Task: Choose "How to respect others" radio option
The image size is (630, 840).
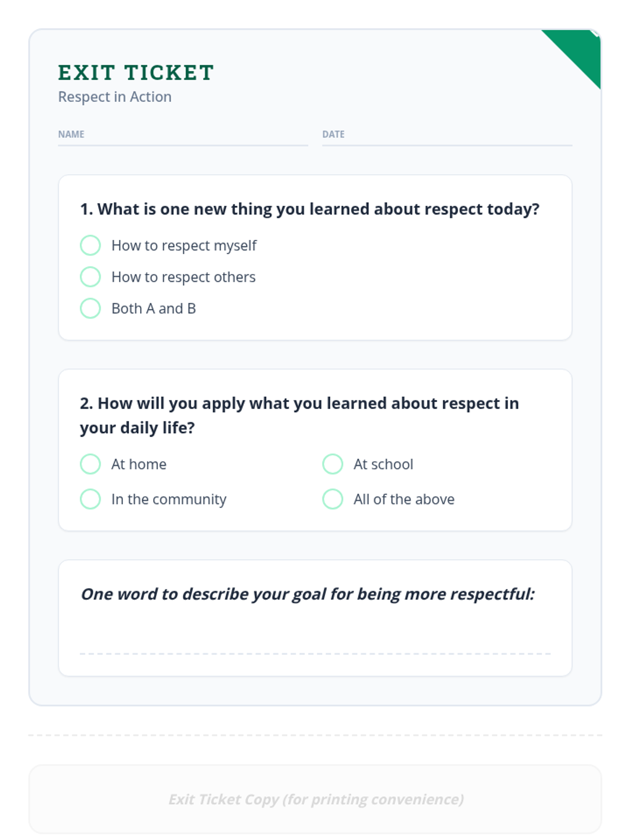Action: click(90, 277)
